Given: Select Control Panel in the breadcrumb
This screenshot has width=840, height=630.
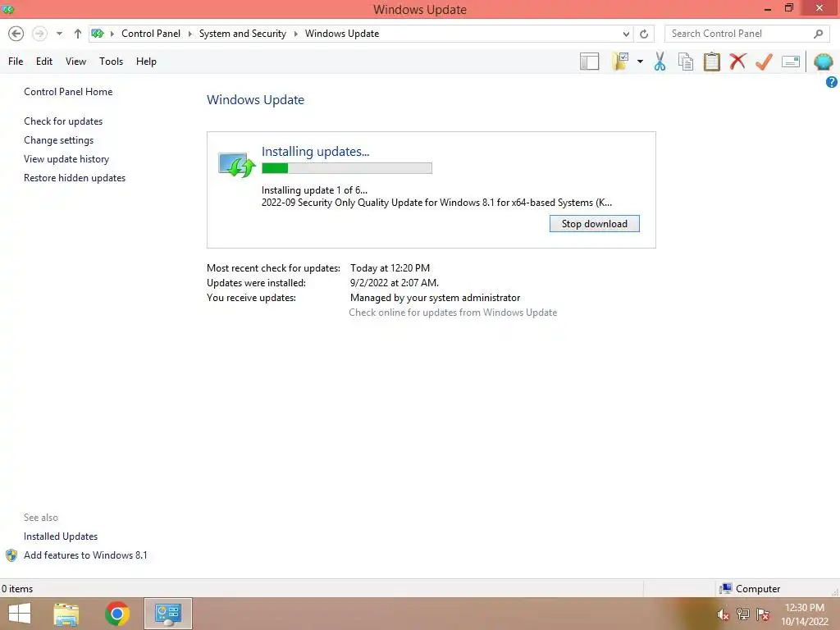Looking at the screenshot, I should pyautogui.click(x=151, y=34).
